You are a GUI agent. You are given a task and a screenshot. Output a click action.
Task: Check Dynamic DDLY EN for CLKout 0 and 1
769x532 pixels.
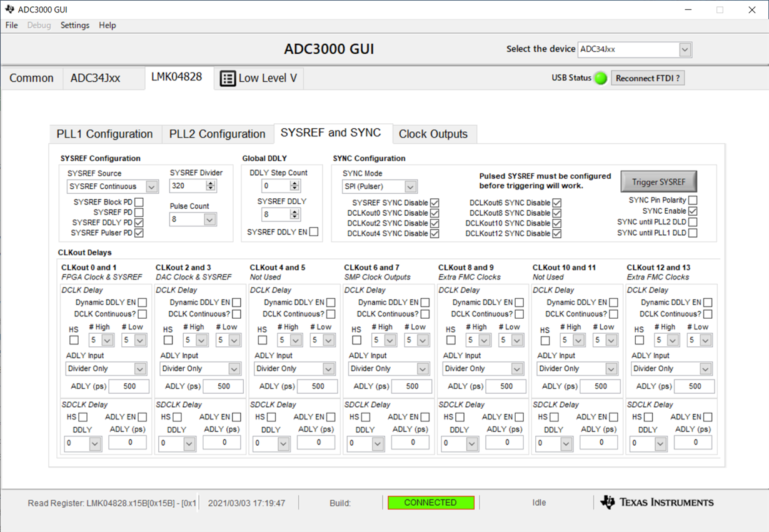(x=143, y=303)
